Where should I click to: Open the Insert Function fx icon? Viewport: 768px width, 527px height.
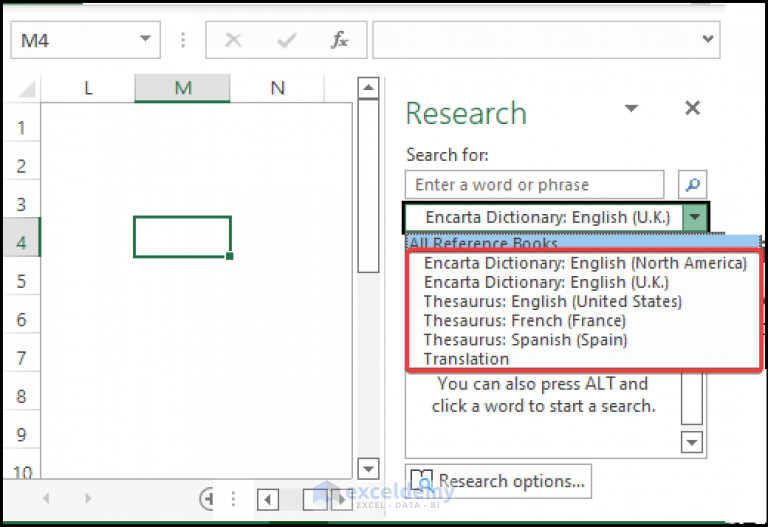point(339,40)
